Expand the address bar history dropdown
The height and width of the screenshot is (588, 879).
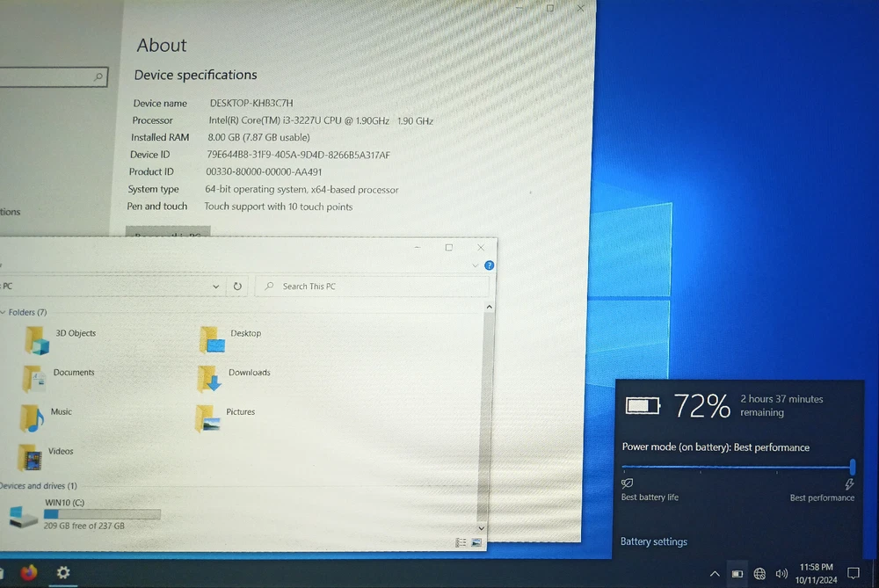click(x=216, y=287)
